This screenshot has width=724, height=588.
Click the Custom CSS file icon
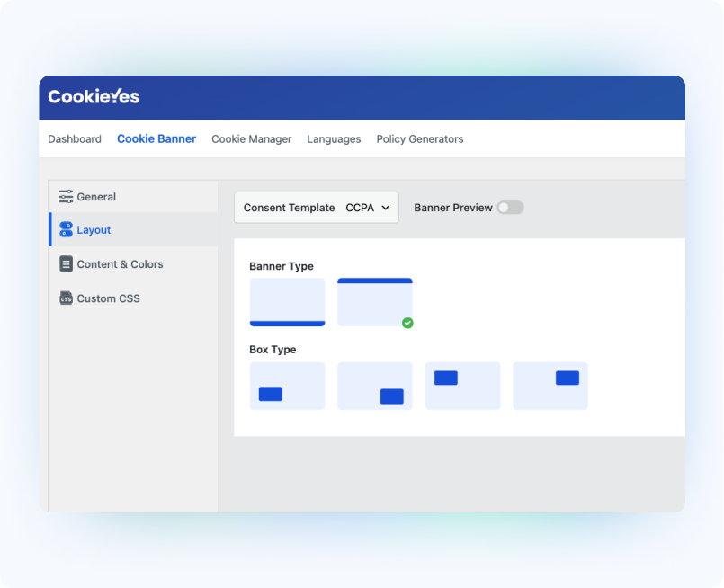pyautogui.click(x=66, y=298)
